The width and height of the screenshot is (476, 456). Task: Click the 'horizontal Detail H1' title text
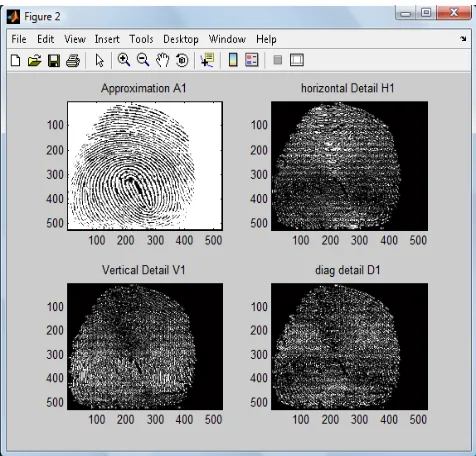tap(348, 88)
